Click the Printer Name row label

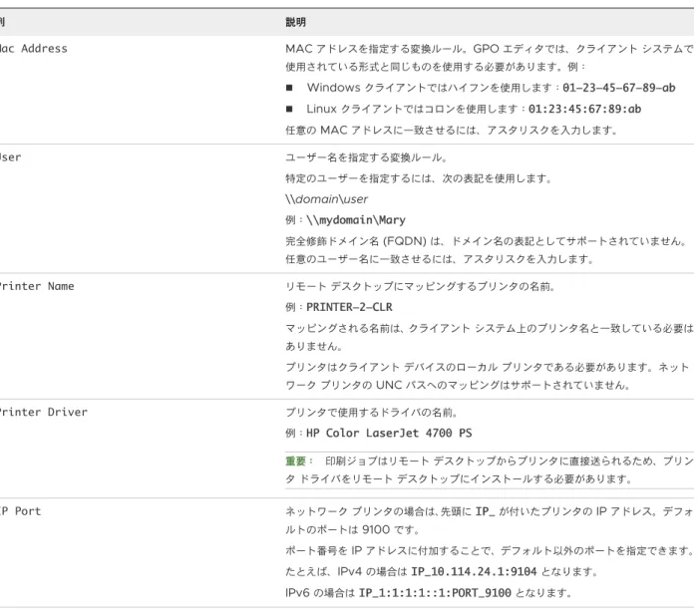(37, 286)
